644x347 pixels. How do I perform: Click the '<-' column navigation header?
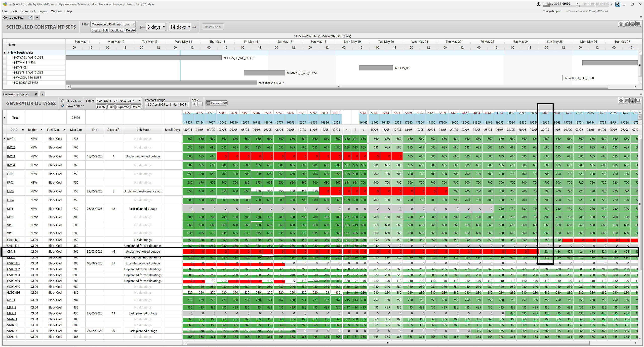[x=347, y=130]
